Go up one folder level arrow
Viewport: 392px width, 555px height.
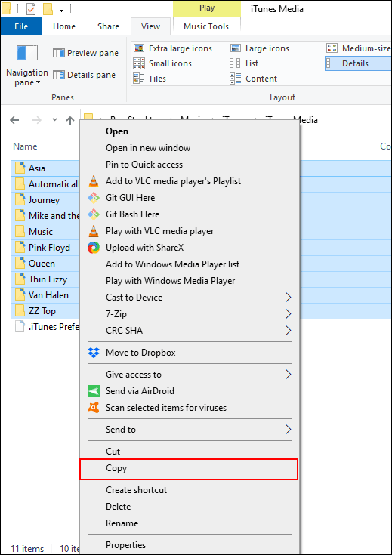(x=70, y=121)
